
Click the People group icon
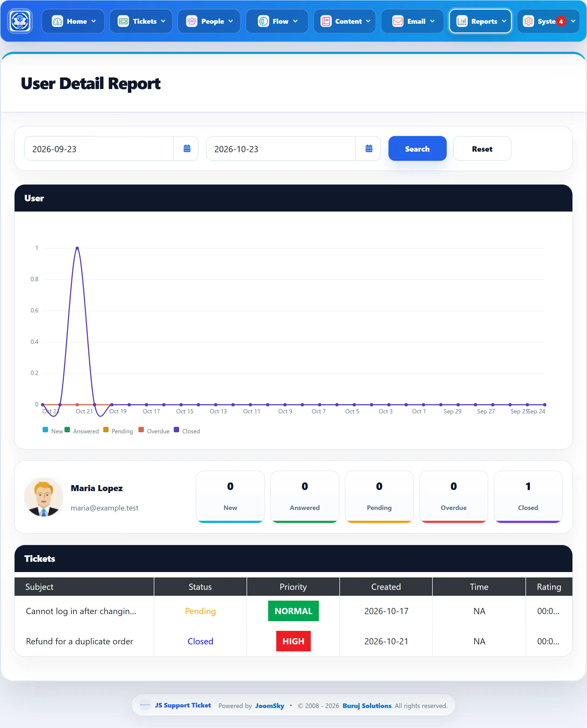click(192, 21)
